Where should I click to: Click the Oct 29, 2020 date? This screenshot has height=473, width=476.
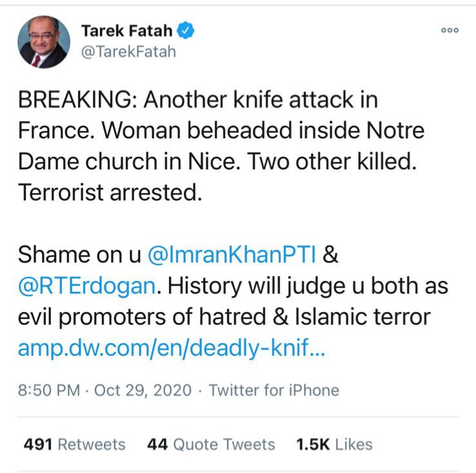(x=143, y=390)
